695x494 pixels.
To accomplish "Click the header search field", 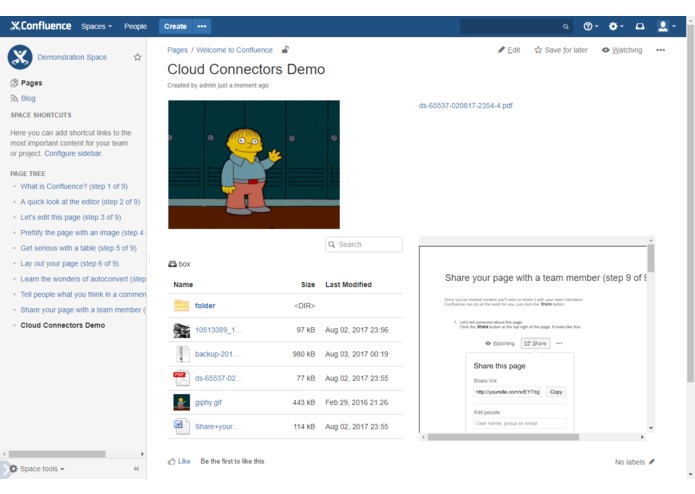I will (x=516, y=27).
